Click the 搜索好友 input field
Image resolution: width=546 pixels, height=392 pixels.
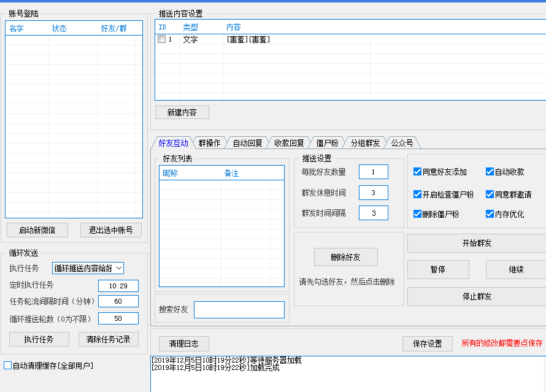pyautogui.click(x=239, y=310)
